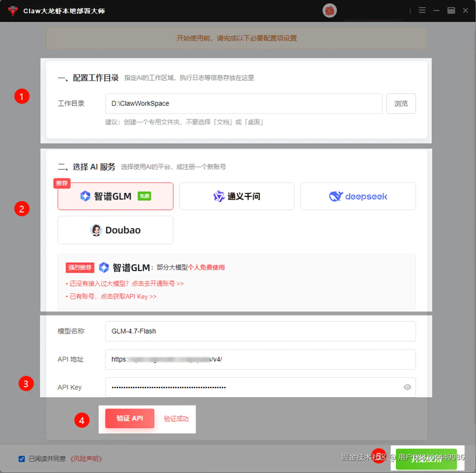476x473 pixels.
Task: Close the Claw window
Action: point(465,10)
